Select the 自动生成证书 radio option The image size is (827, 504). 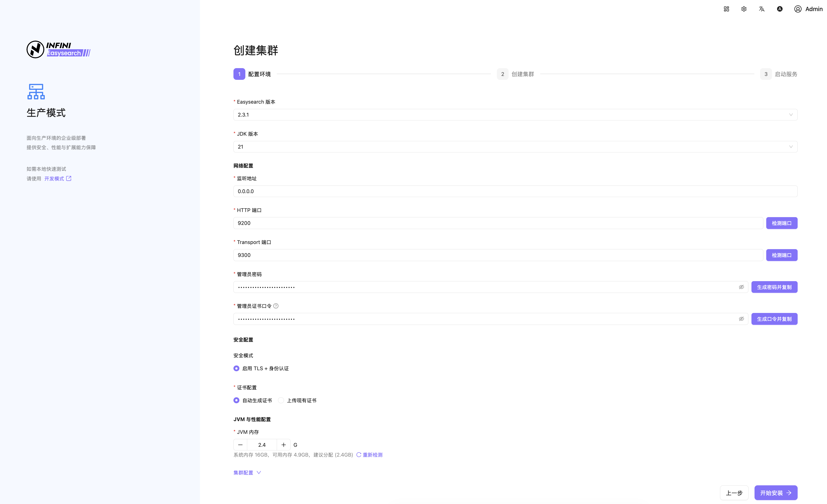pyautogui.click(x=236, y=400)
